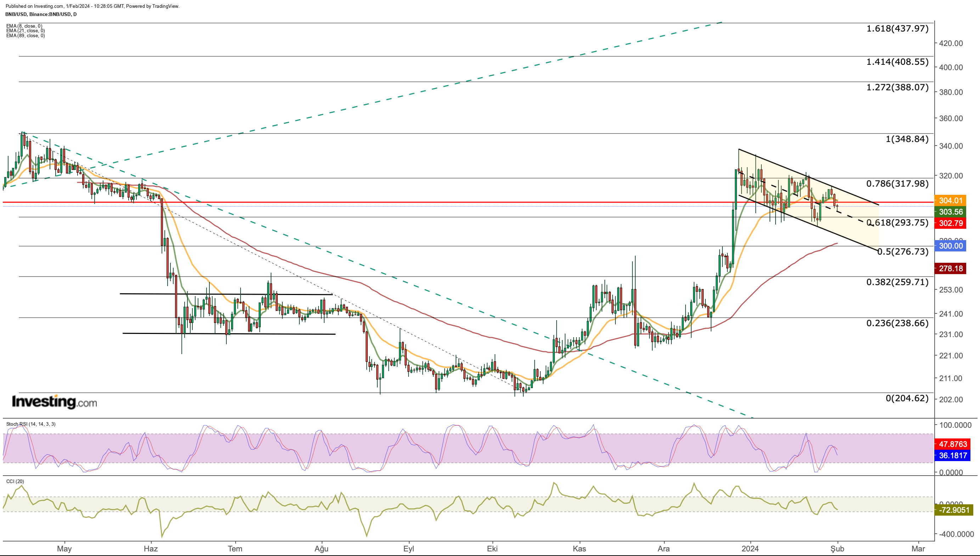
Task: Click the 0.382(259.71) Fibonacci label
Action: 897,282
